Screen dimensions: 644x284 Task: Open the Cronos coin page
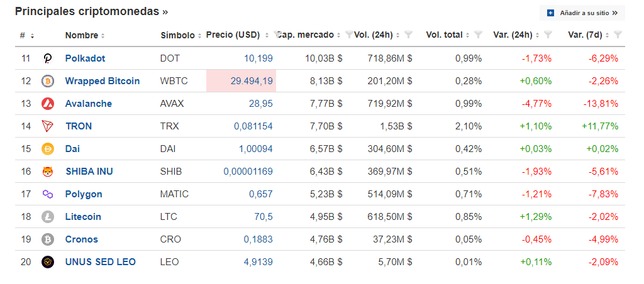[81, 239]
